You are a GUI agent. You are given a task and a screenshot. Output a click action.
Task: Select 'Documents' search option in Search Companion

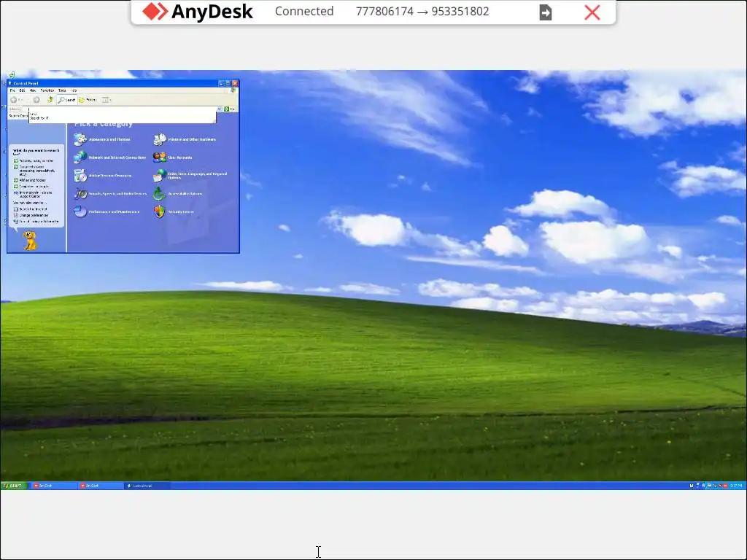(x=34, y=171)
